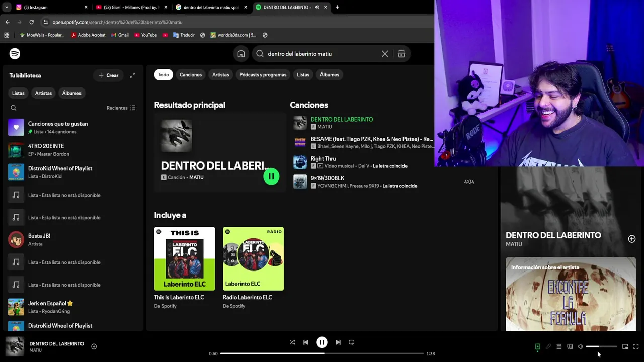
Task: Toggle the now playing view
Action: pos(537,346)
